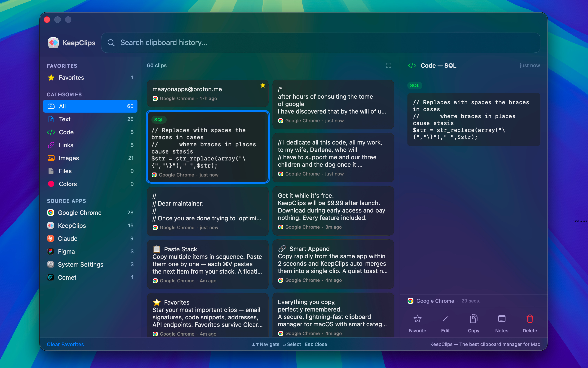The width and height of the screenshot is (588, 368).
Task: Select the 'Dear maintainer' clip
Action: [208, 211]
